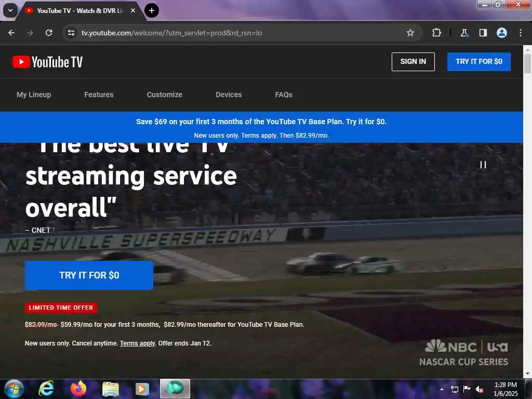Click TRY IT FOR $0 in header
Image resolution: width=532 pixels, height=399 pixels.
point(478,62)
